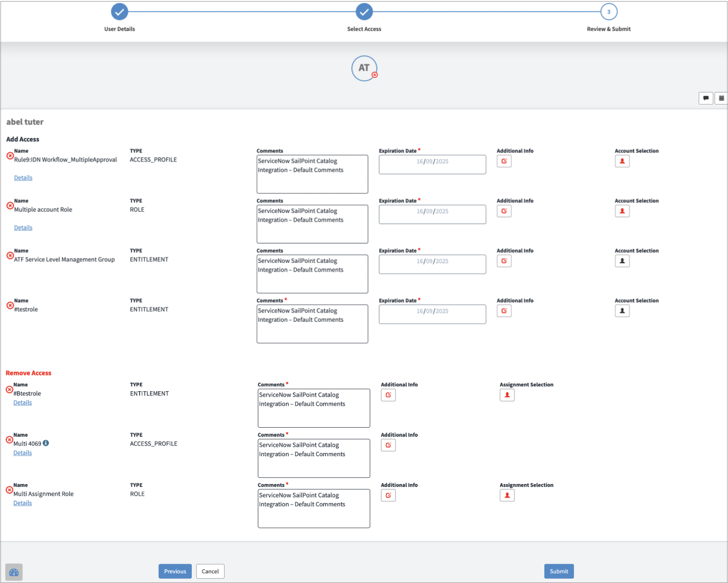Screen dimensions: 728x583
Task: Click the dashboard gauge icon at bottom left
Action: [14, 572]
